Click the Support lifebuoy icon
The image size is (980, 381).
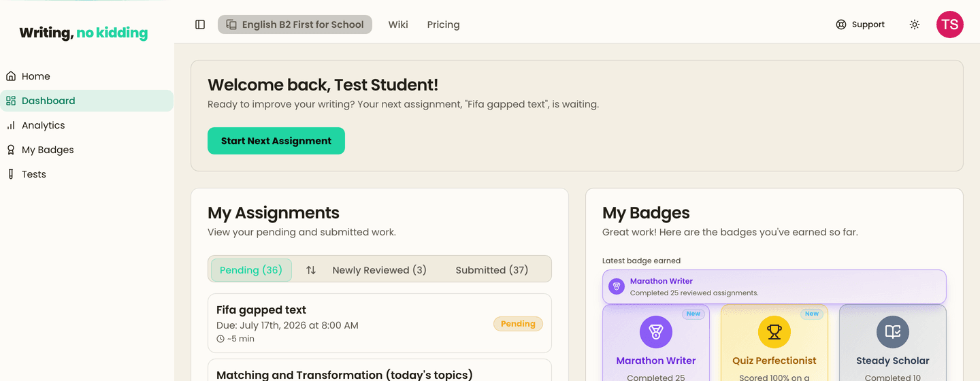(841, 24)
